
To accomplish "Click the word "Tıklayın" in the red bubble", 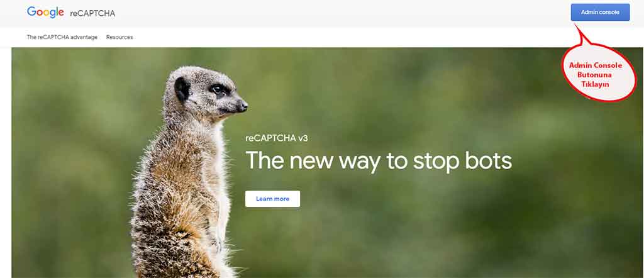I will click(x=595, y=84).
